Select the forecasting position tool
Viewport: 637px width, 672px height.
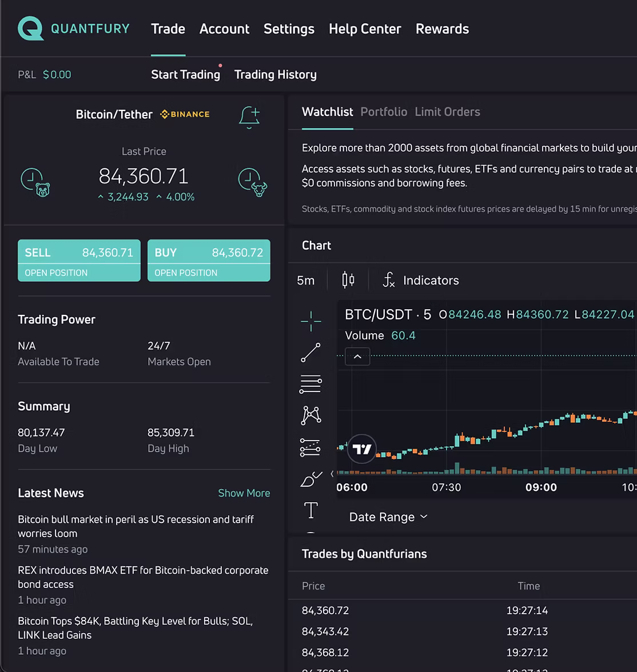tap(310, 447)
